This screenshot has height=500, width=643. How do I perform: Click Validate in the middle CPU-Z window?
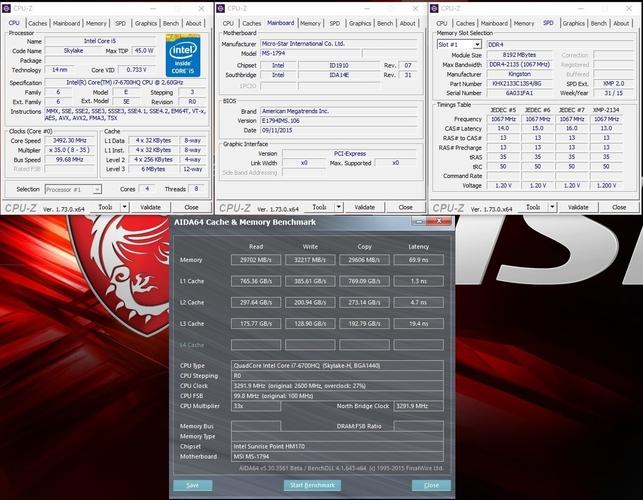[x=362, y=207]
